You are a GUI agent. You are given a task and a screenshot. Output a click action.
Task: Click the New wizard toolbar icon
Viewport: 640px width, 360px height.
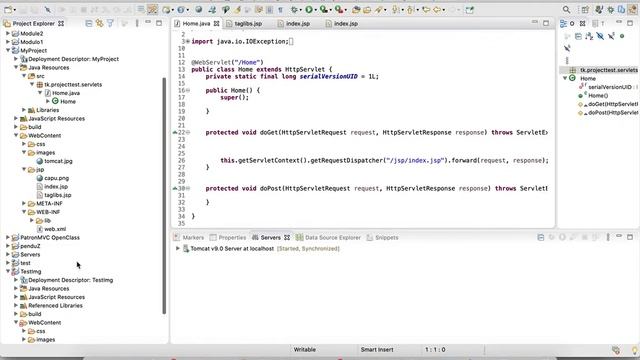click(8, 9)
